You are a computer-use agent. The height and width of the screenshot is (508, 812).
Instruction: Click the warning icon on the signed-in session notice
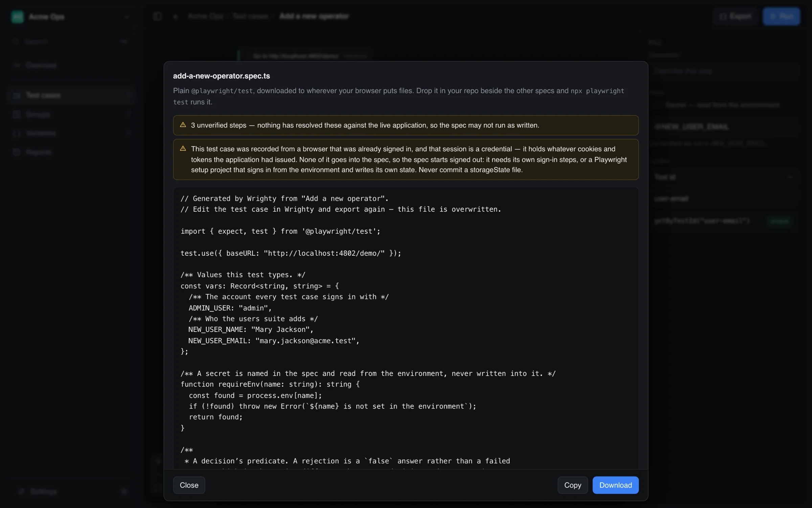pyautogui.click(x=183, y=149)
